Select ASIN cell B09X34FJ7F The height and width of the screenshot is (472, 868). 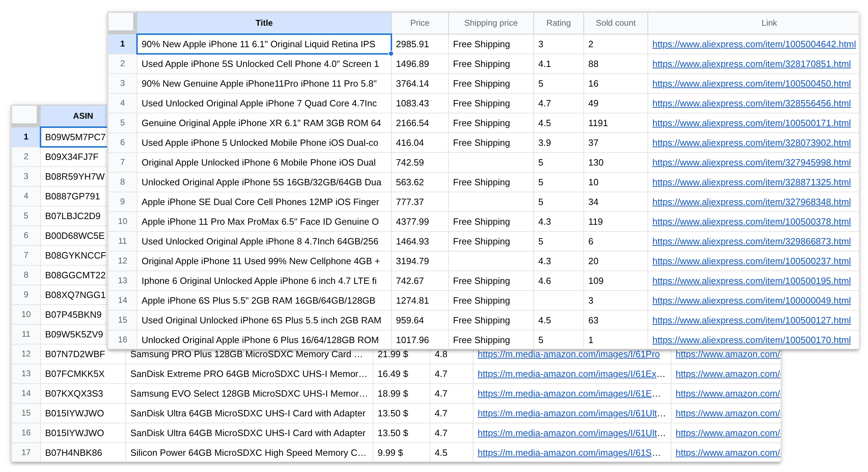[x=74, y=157]
